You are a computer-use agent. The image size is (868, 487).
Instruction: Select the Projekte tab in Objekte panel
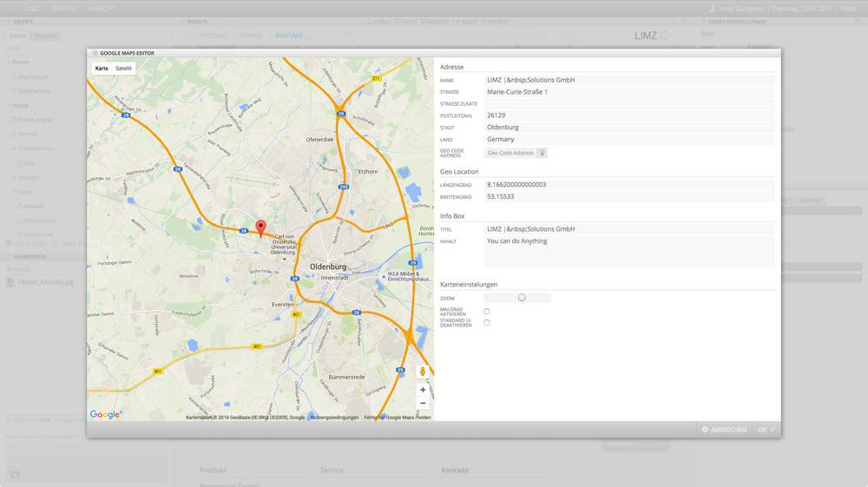click(45, 36)
